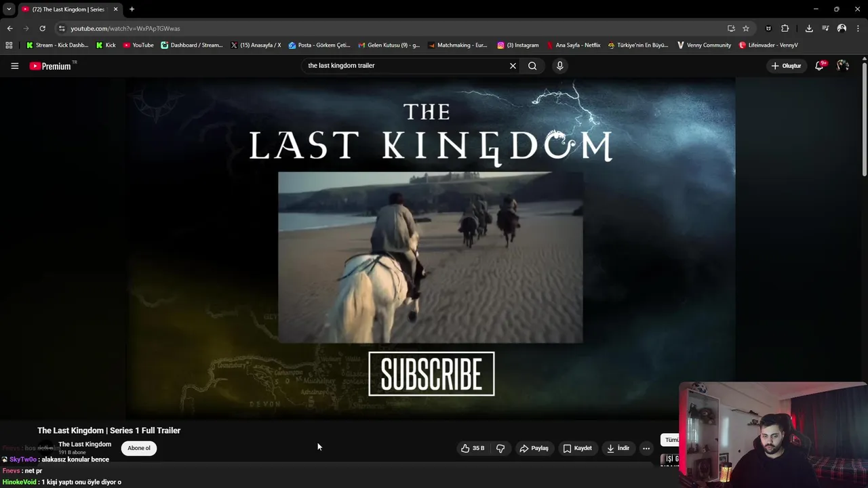Click the Oluştur create button
The width and height of the screenshot is (868, 488).
(x=786, y=66)
